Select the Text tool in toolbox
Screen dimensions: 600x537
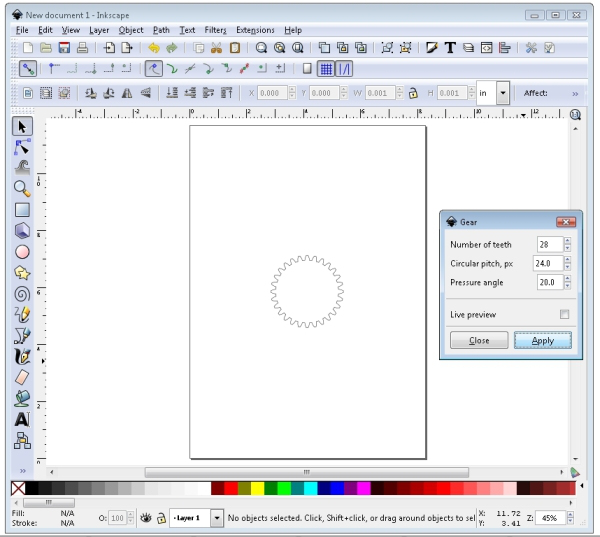point(22,419)
